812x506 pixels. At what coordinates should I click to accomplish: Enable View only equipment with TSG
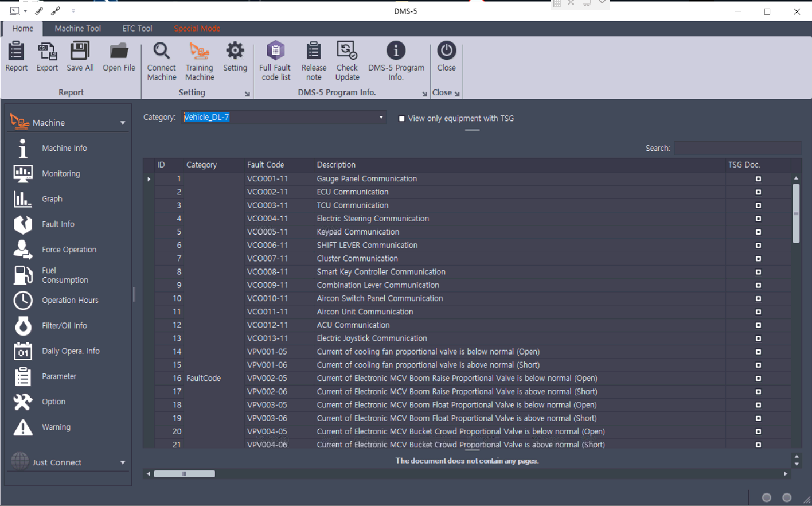click(401, 119)
